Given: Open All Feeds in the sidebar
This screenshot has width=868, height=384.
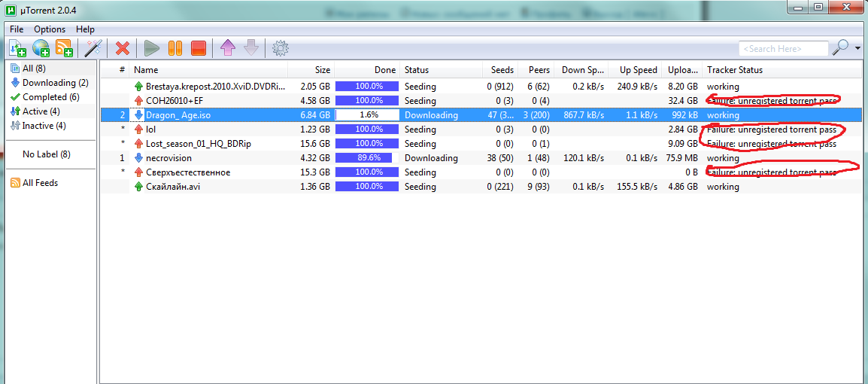Looking at the screenshot, I should point(40,183).
